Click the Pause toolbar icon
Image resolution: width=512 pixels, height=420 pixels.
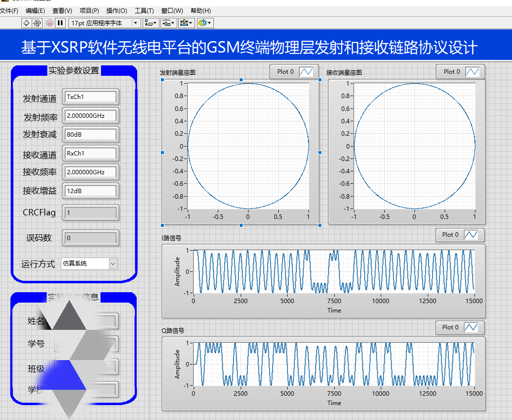pyautogui.click(x=60, y=23)
